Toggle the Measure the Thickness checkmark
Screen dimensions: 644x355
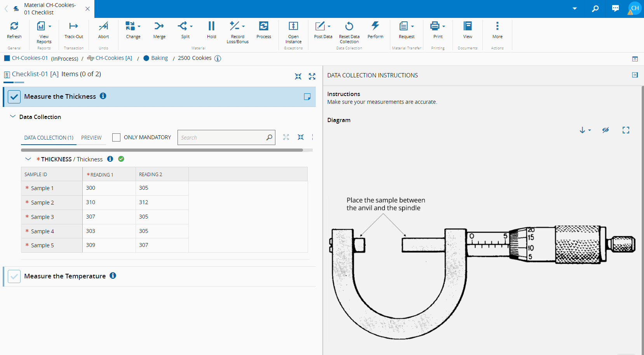click(14, 97)
